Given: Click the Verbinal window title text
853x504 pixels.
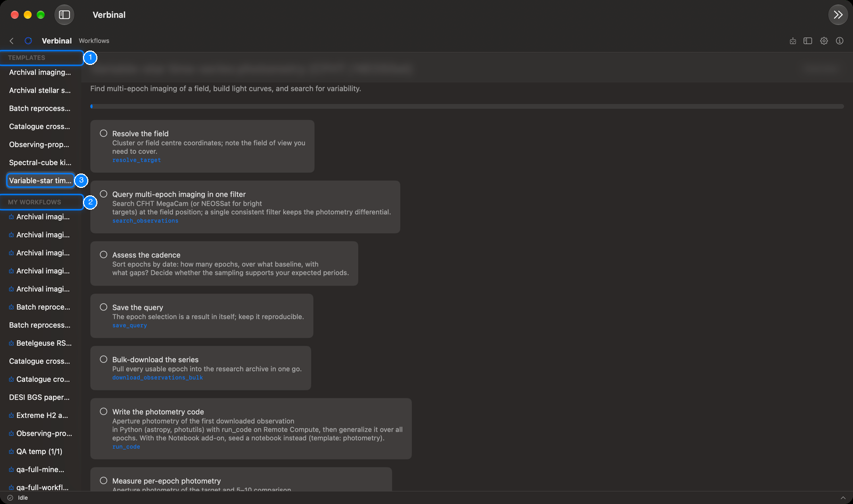Looking at the screenshot, I should pyautogui.click(x=109, y=15).
